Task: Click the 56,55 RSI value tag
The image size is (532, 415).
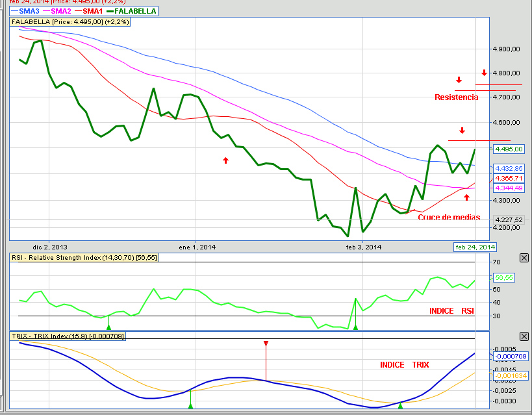Action: pyautogui.click(x=504, y=277)
